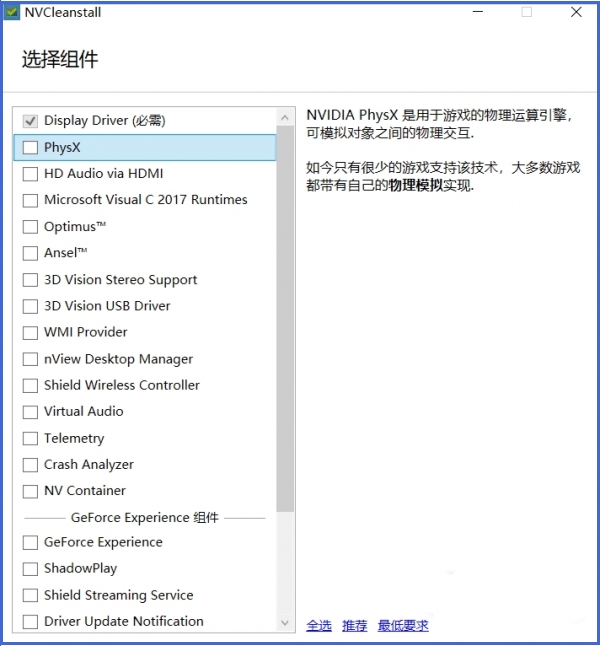Image resolution: width=600 pixels, height=646 pixels.
Task: Select the Driver Update Notification label
Action: coord(124,621)
